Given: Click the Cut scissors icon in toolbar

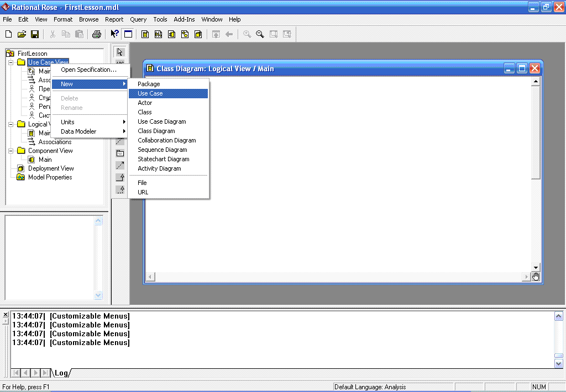Looking at the screenshot, I should [x=53, y=34].
